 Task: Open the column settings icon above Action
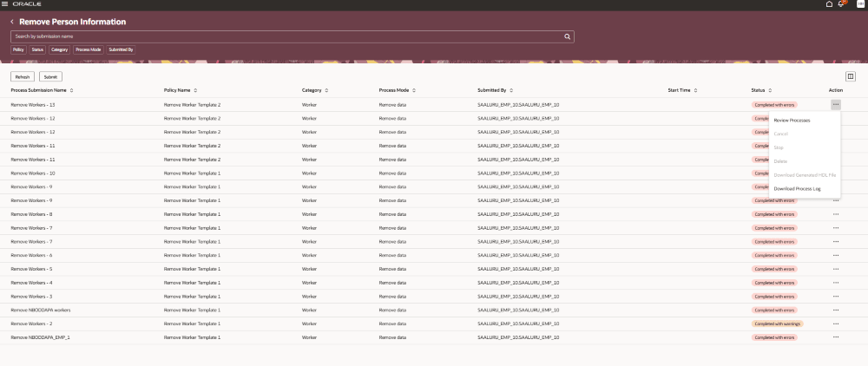coord(851,77)
